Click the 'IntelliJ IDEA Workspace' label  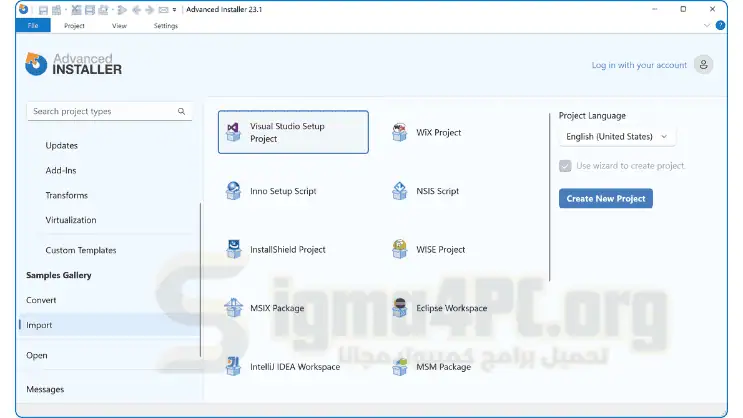295,366
